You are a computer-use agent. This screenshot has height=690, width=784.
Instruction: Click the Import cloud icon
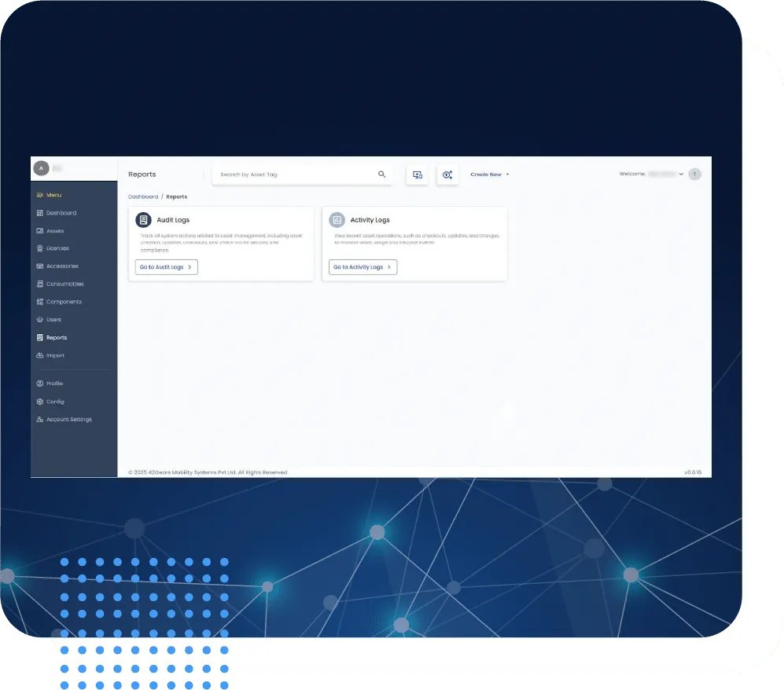pos(40,356)
